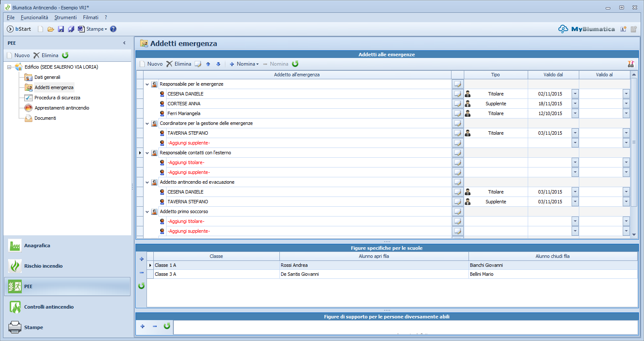This screenshot has height=341, width=644.
Task: Click the organigramma icon at toolbar right
Action: [631, 64]
